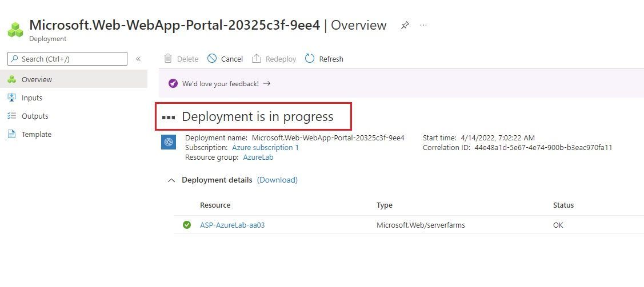644x287 pixels.
Task: Collapse the Deployment details section
Action: tap(172, 180)
